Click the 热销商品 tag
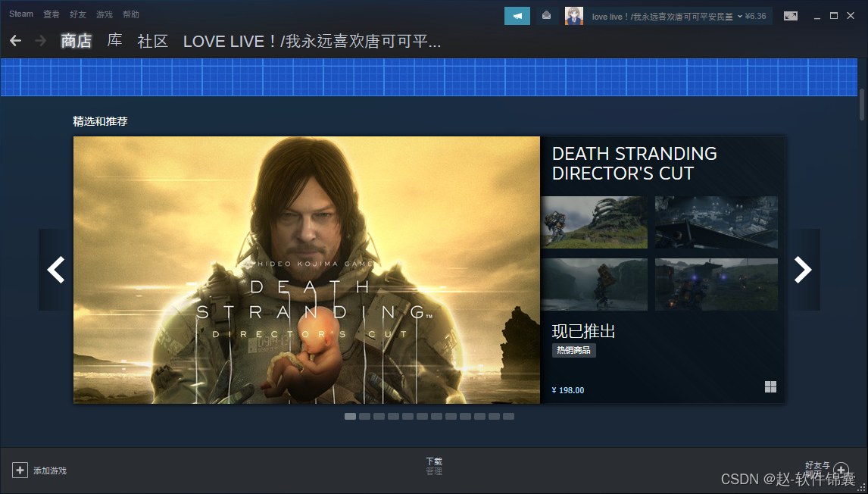 click(574, 350)
